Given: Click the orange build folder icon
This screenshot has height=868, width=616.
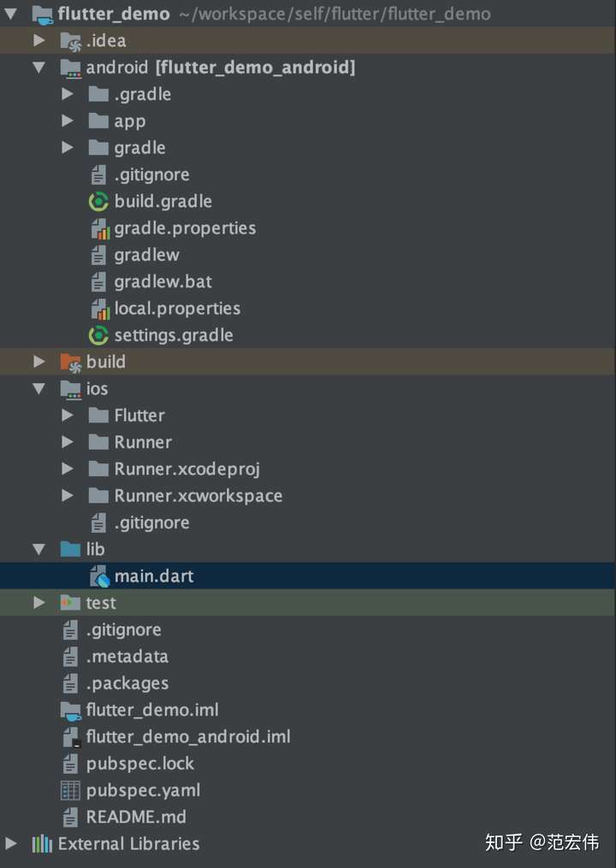Looking at the screenshot, I should [70, 362].
